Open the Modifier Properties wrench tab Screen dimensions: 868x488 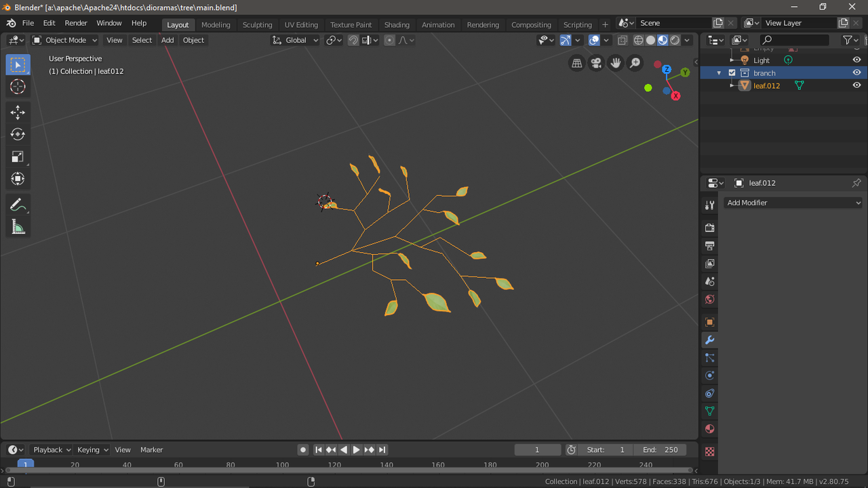coord(709,340)
